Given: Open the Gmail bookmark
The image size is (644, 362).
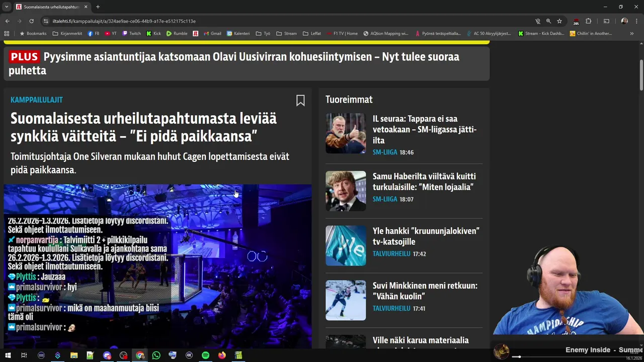Looking at the screenshot, I should [212, 34].
